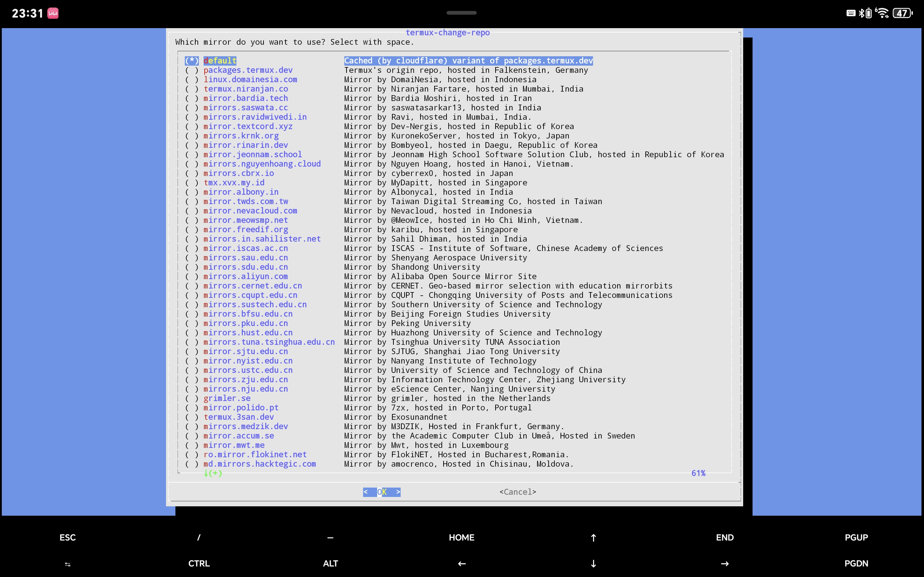Screen dimensions: 924x577
Task: Select the default mirror radio
Action: click(x=192, y=61)
